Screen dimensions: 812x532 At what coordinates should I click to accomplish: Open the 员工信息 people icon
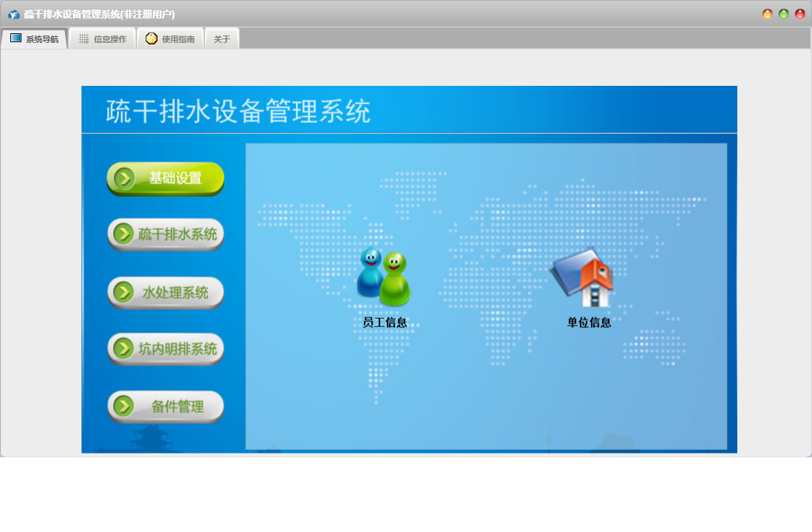[384, 277]
